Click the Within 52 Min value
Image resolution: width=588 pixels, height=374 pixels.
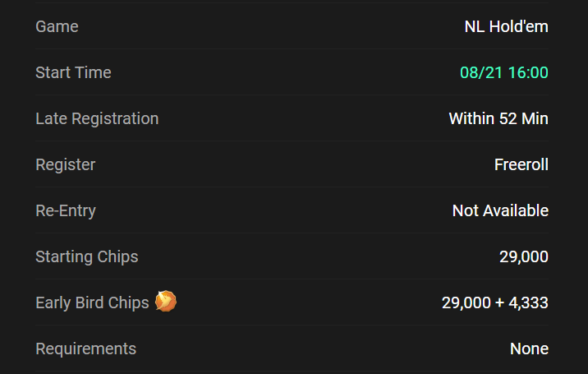pos(498,118)
